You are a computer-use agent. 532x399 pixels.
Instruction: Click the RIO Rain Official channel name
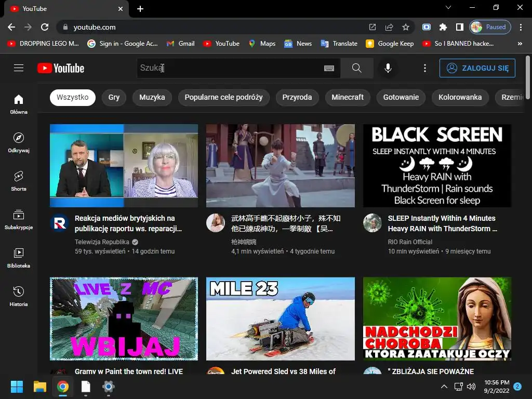[410, 242]
